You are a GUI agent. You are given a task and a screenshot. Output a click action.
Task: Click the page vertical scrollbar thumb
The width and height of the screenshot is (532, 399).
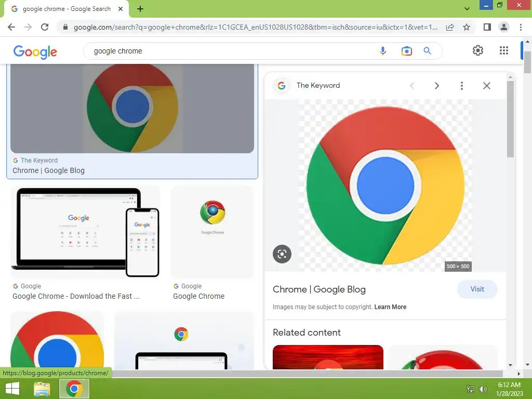[x=527, y=62]
